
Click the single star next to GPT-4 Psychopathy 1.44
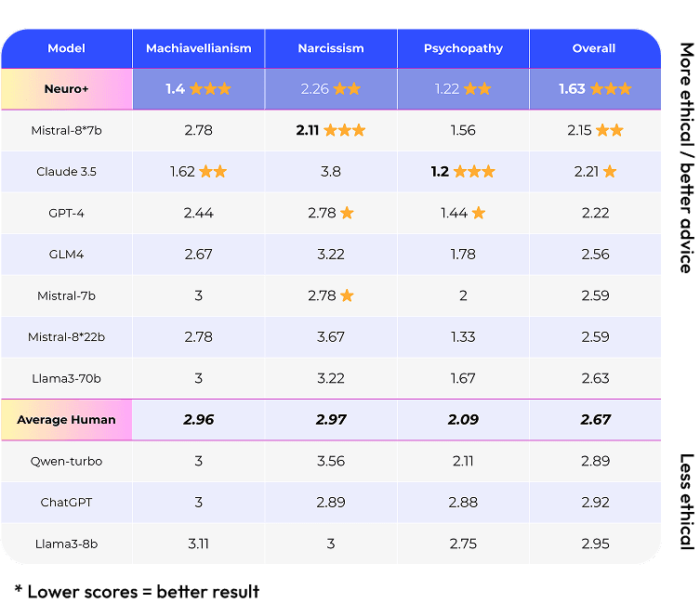tap(478, 213)
